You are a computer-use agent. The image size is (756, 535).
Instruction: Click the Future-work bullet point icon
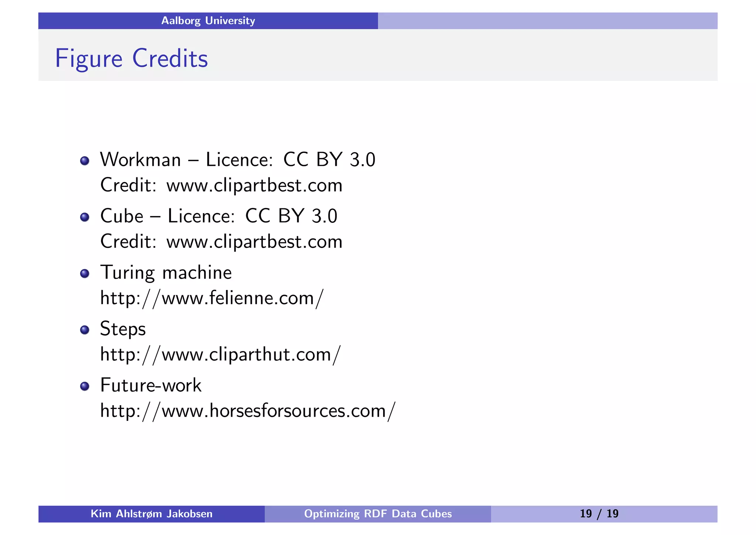(85, 386)
